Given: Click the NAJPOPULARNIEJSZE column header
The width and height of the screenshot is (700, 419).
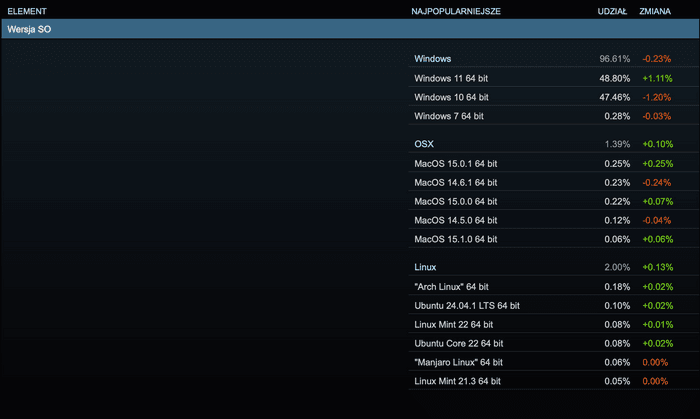Looking at the screenshot, I should (x=456, y=11).
